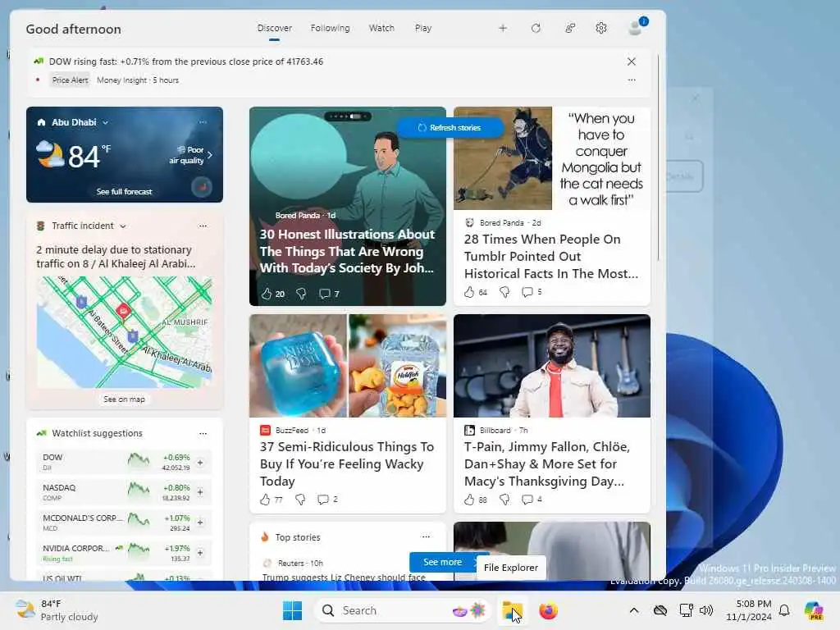
Task: Launch Firefox from the taskbar
Action: click(548, 610)
